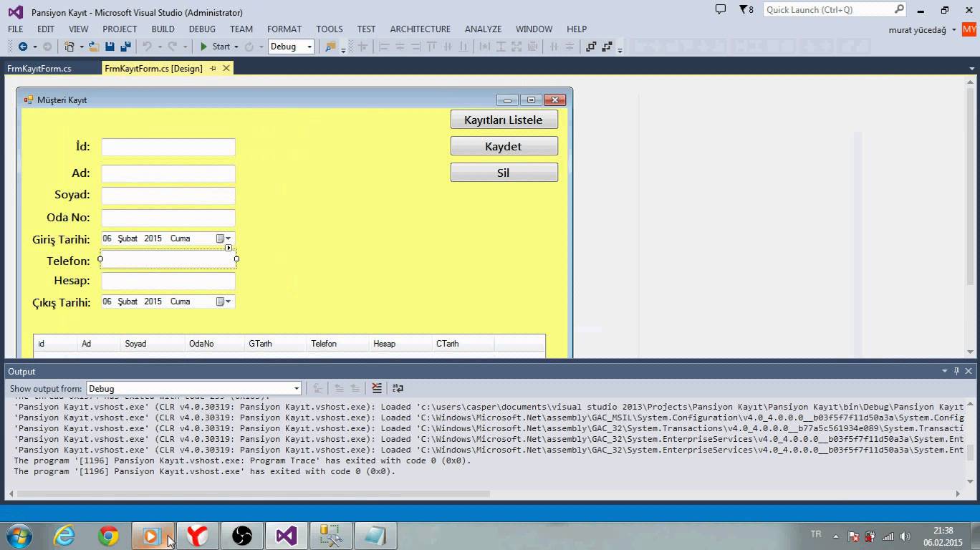This screenshot has height=550, width=980.
Task: Open the standard toolbar overflow options arrow
Action: coord(343,49)
